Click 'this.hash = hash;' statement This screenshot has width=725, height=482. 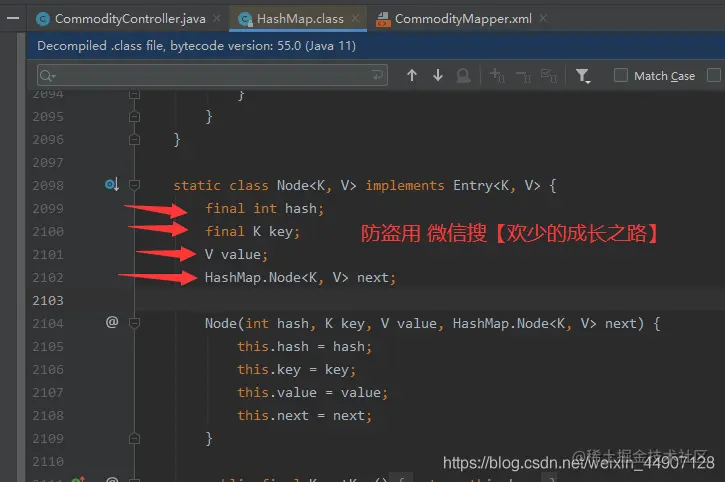coord(304,346)
